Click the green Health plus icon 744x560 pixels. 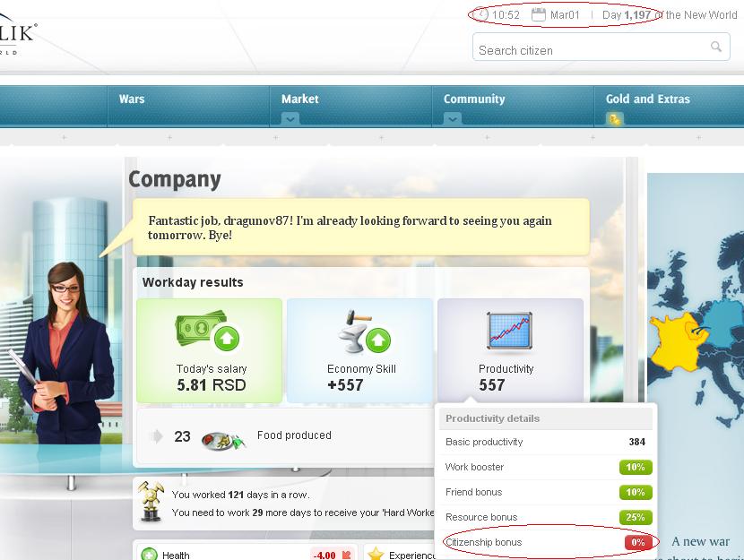[x=149, y=555]
